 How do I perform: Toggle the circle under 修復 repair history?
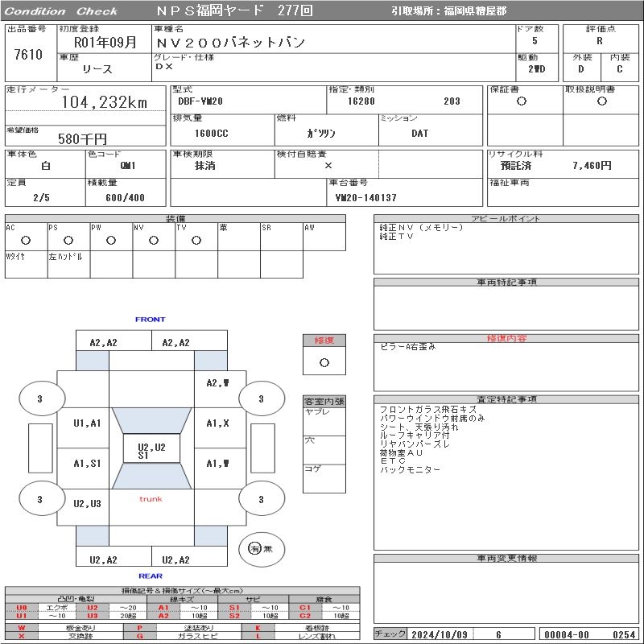pos(324,363)
